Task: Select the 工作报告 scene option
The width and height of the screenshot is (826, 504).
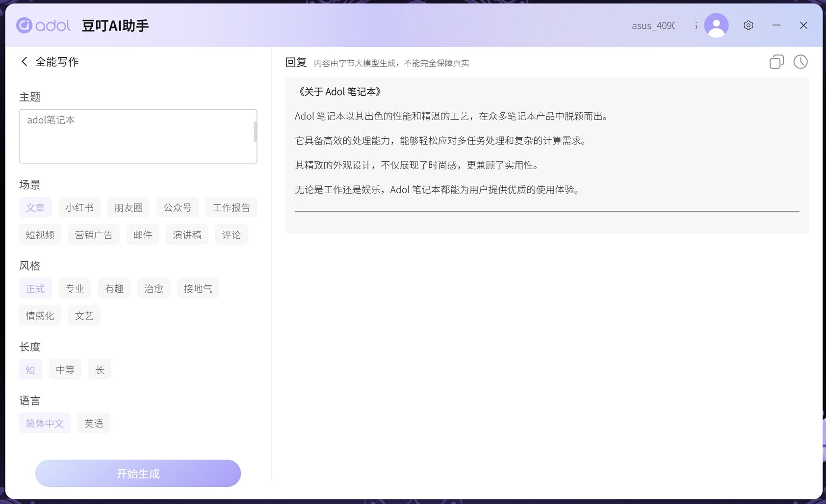Action: click(x=232, y=207)
